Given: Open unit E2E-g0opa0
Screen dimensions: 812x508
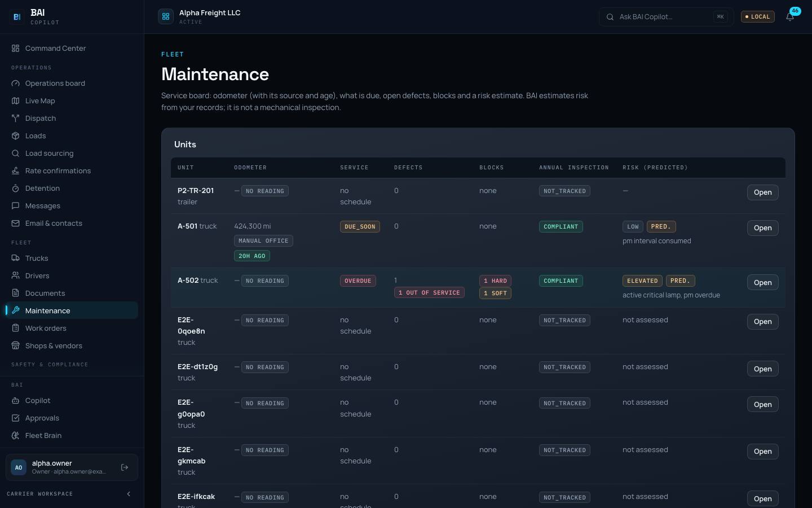Looking at the screenshot, I should tap(762, 405).
